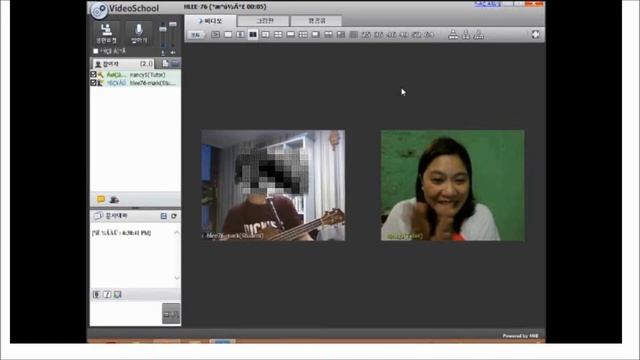This screenshot has width=640, height=360.
Task: Open the screen sharing button with desk icon
Action: click(107, 33)
